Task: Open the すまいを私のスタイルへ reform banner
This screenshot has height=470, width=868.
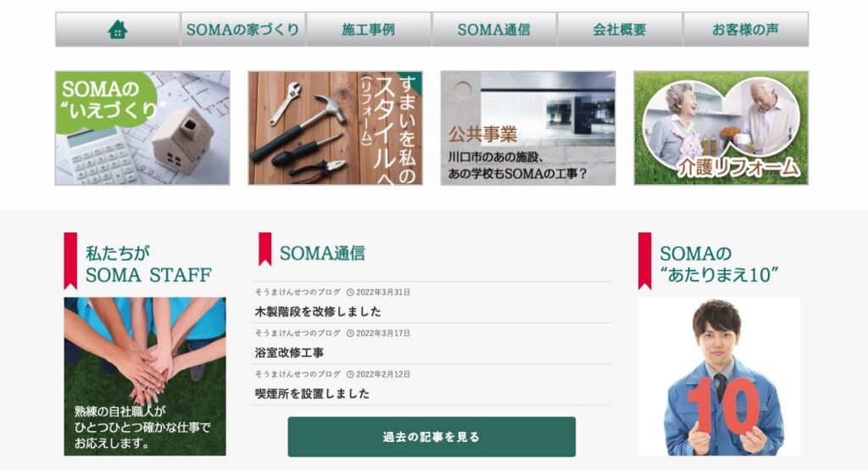Action: point(335,128)
